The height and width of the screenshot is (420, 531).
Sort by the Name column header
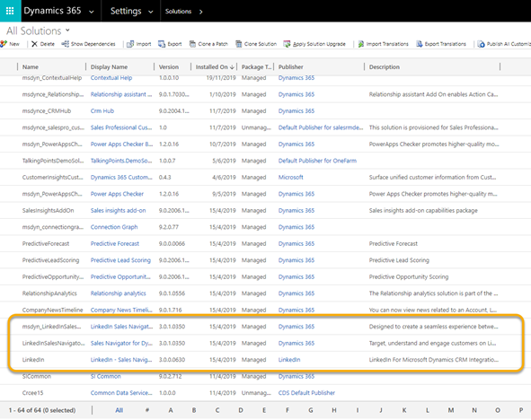pyautogui.click(x=31, y=67)
